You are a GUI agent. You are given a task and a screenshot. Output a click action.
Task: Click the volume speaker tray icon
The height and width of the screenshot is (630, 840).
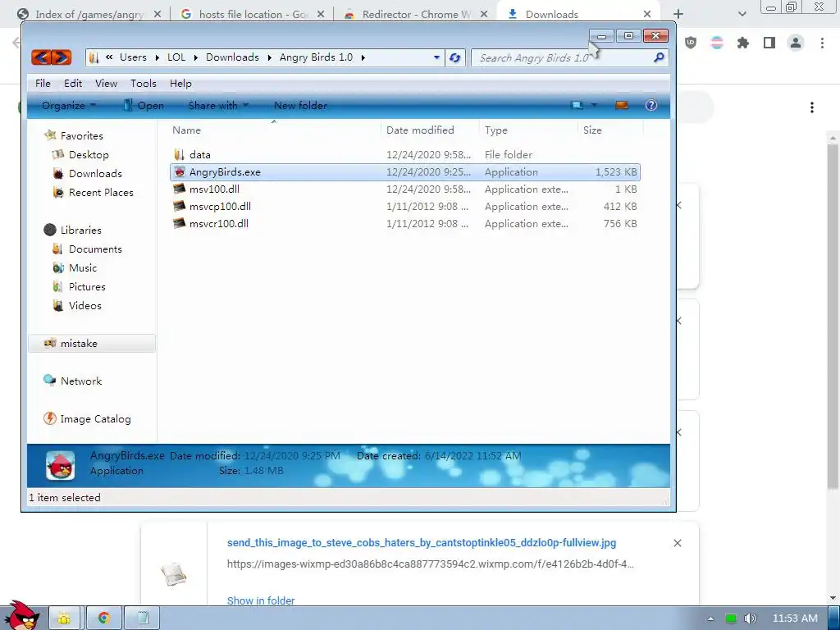pyautogui.click(x=751, y=619)
